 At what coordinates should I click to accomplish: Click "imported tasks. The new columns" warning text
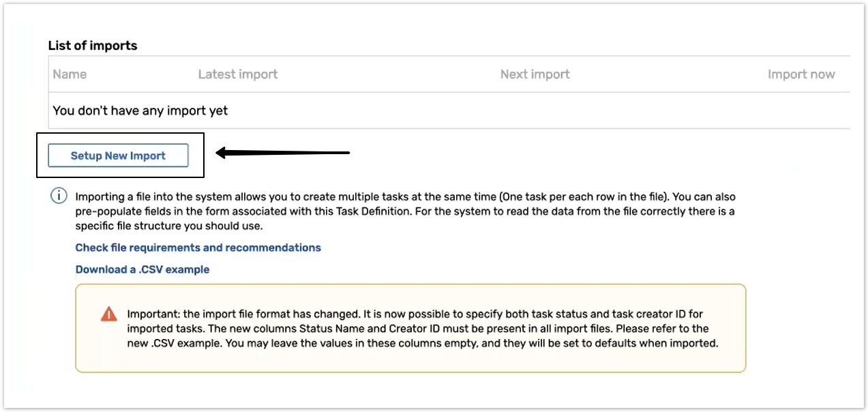(206, 329)
